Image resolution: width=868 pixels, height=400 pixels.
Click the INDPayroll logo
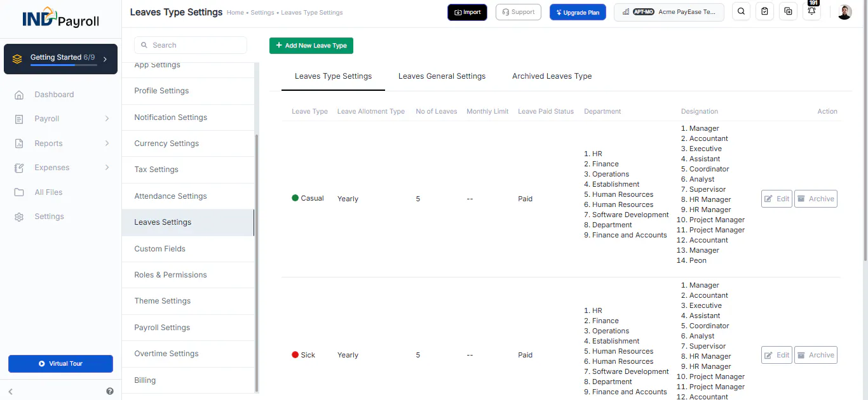60,18
